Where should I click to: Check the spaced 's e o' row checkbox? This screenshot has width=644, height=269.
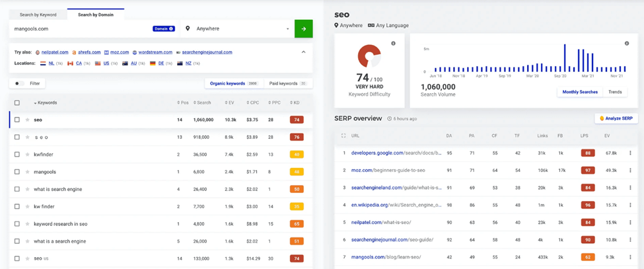point(17,137)
